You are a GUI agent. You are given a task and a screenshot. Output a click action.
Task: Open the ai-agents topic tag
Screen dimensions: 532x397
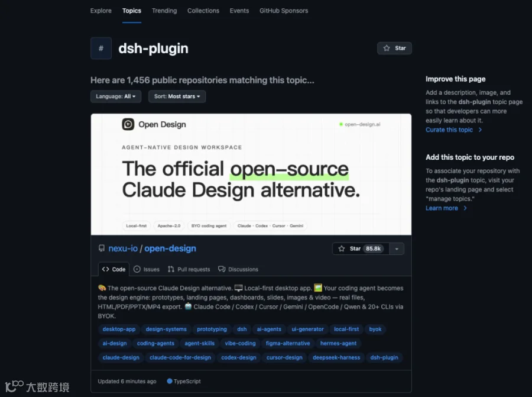point(269,329)
